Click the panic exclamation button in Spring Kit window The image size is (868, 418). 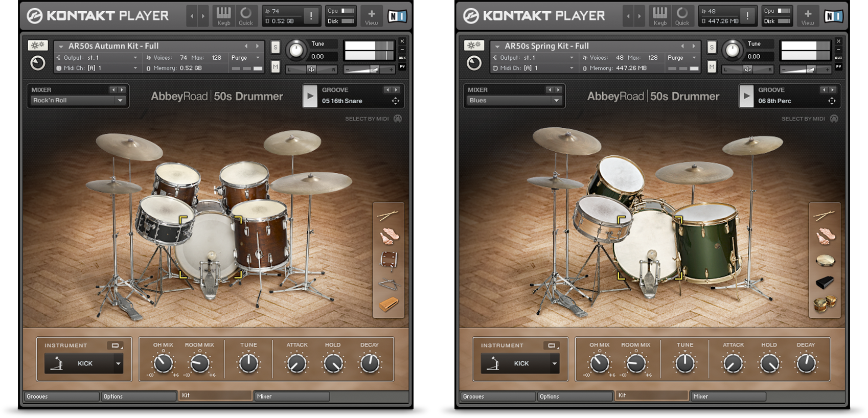(x=747, y=16)
